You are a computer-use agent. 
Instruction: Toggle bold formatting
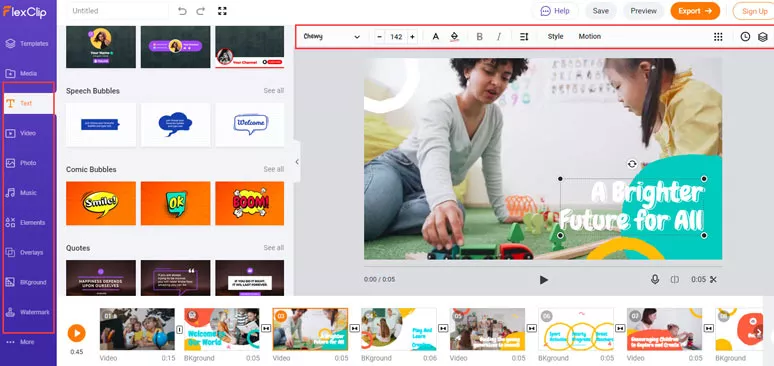479,37
